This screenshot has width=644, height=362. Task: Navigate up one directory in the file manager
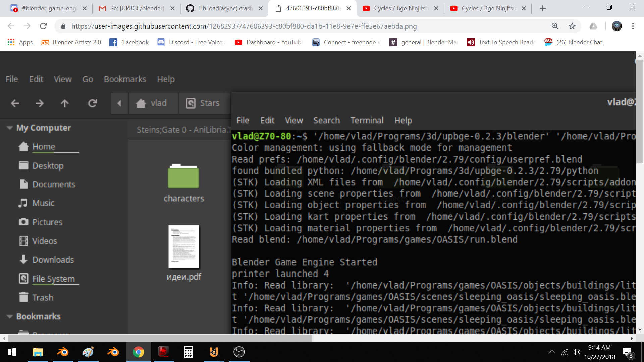64,103
